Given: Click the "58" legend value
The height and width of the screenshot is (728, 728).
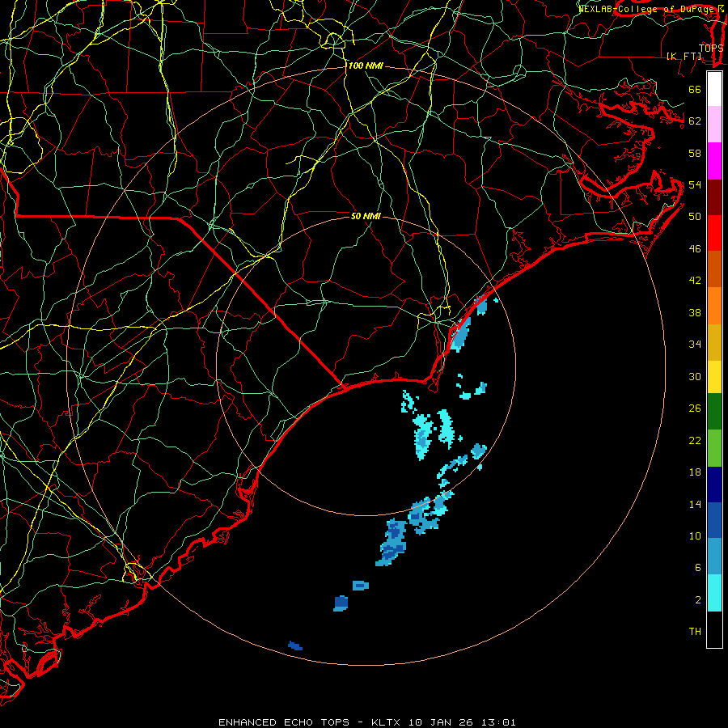Looking at the screenshot, I should pyautogui.click(x=695, y=153).
